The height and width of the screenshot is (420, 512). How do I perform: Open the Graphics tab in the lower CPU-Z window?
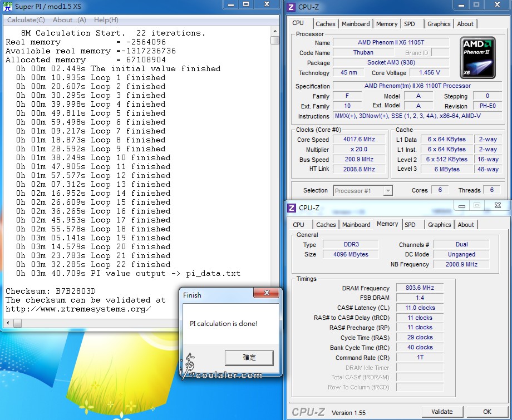tap(440, 225)
